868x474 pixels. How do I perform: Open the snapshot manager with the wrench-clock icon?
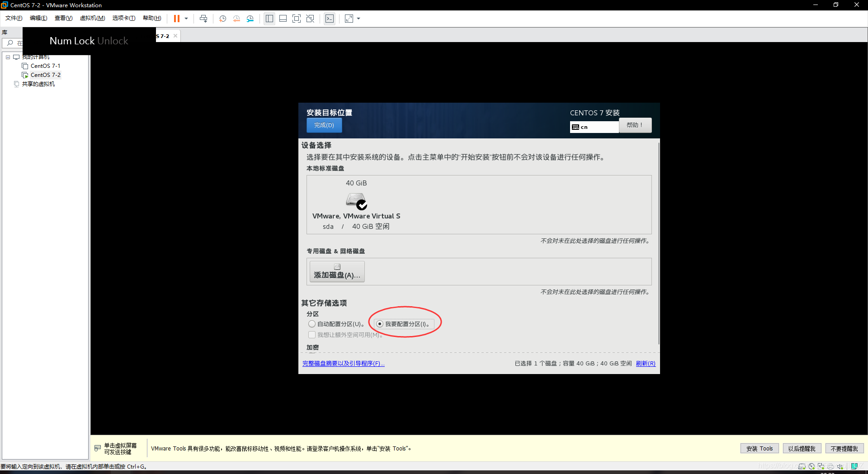pyautogui.click(x=250, y=19)
